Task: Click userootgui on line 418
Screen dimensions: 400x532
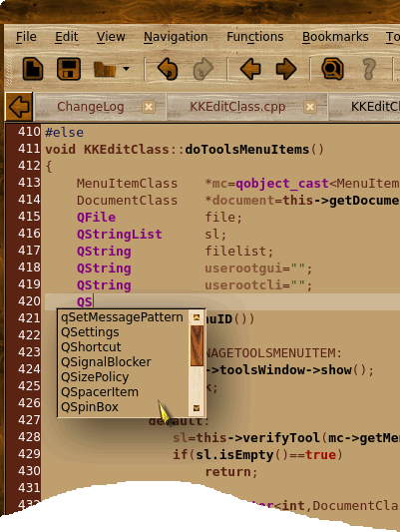Action: coord(243,268)
